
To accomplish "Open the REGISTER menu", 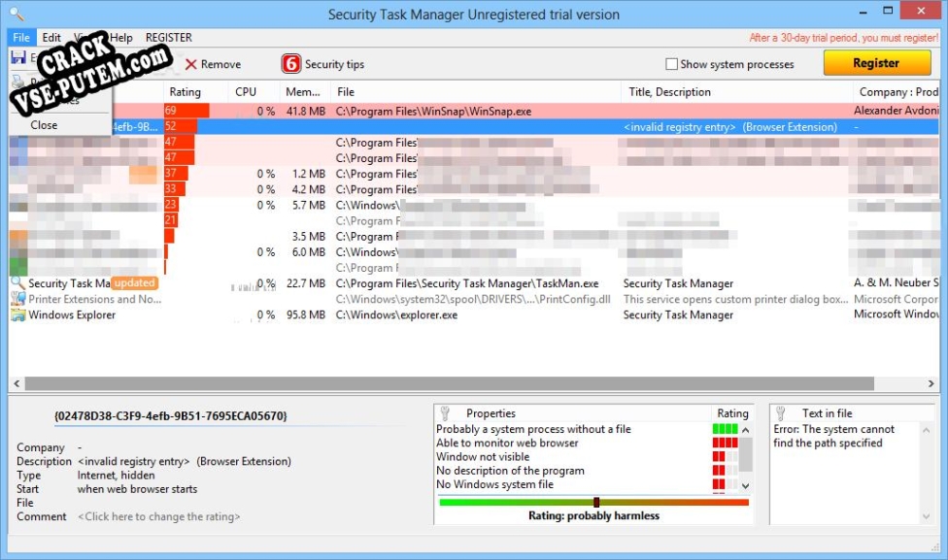I will (168, 37).
